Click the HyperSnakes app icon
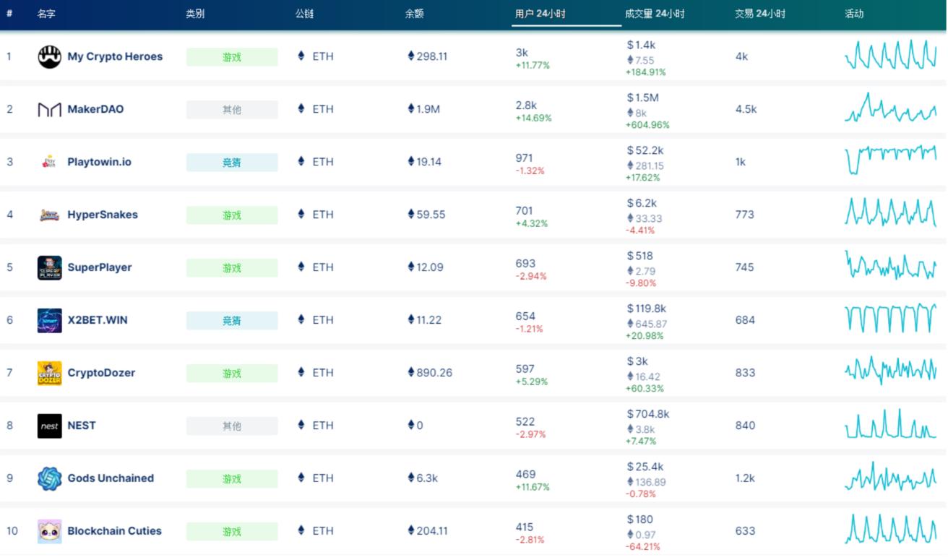 coord(48,215)
